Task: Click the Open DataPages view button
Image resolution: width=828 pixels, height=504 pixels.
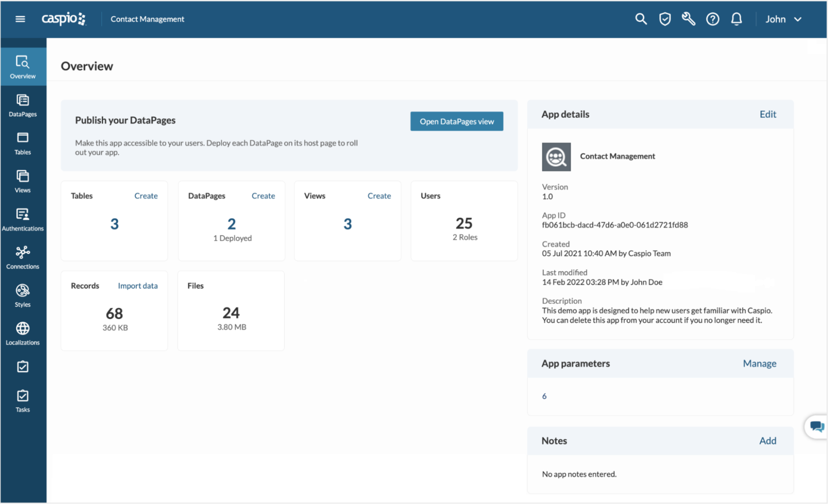Action: (457, 121)
